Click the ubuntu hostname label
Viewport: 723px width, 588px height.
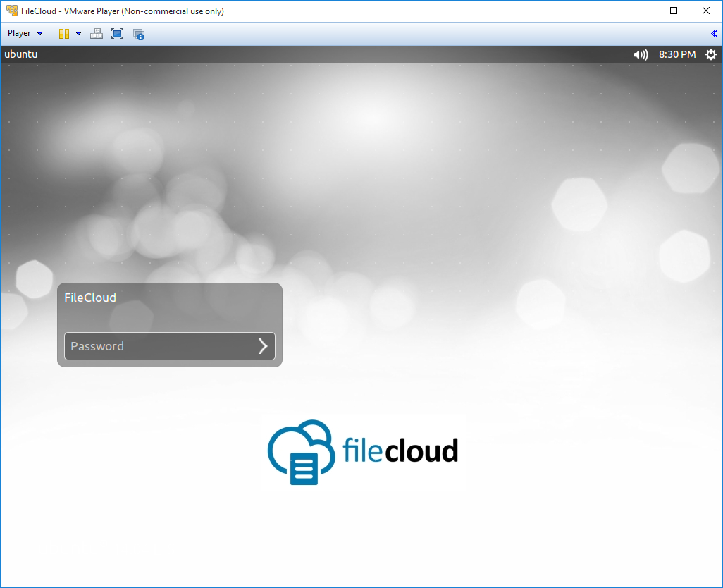pyautogui.click(x=20, y=54)
